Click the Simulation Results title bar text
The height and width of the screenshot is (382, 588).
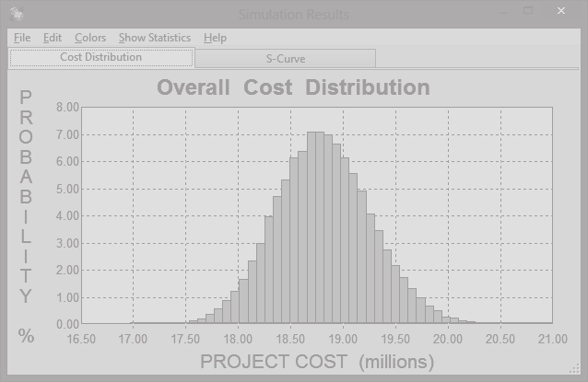[293, 14]
